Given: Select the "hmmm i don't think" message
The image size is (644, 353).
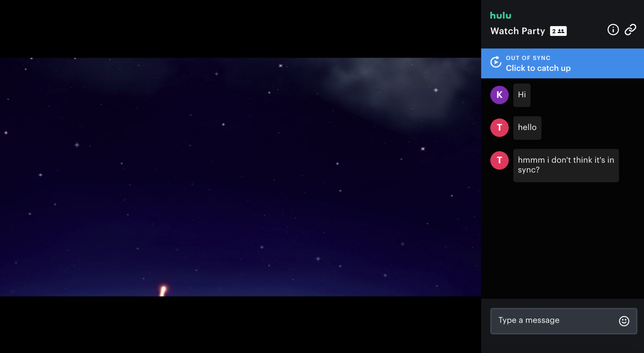Looking at the screenshot, I should [566, 165].
